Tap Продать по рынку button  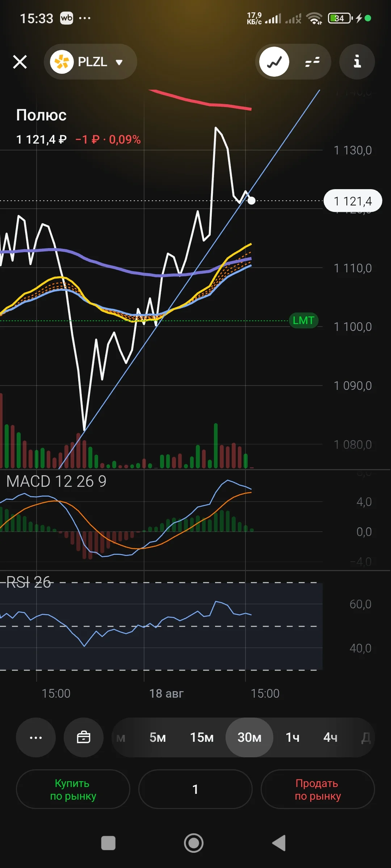(318, 789)
